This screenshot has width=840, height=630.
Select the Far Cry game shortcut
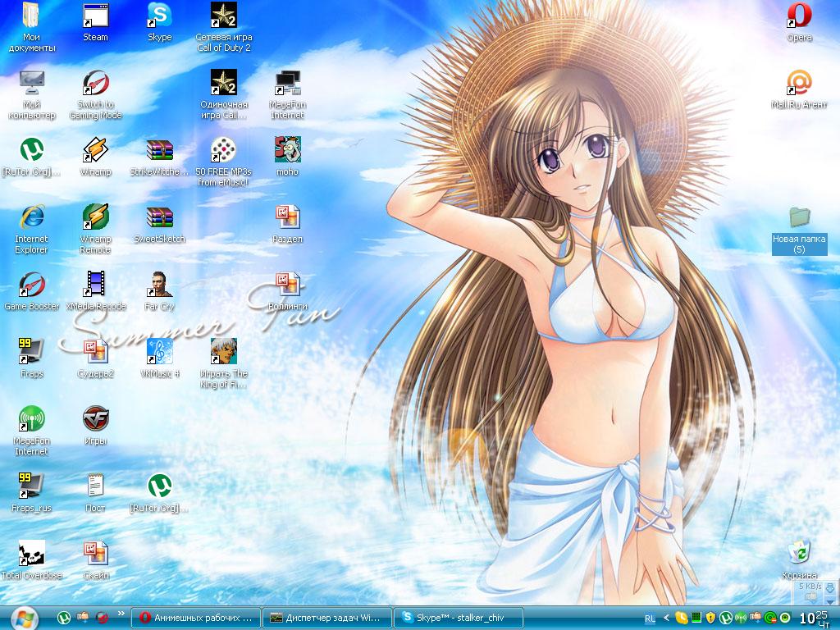coord(159,285)
